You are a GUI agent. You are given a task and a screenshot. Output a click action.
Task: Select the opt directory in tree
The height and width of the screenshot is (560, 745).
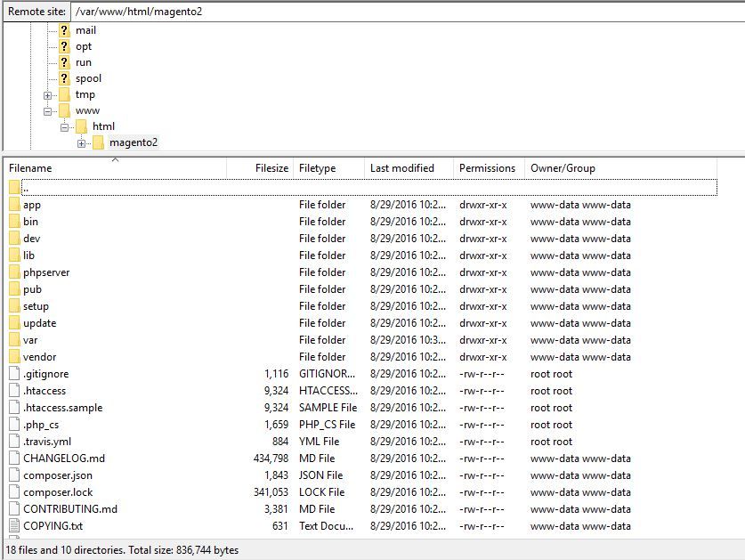(x=84, y=46)
